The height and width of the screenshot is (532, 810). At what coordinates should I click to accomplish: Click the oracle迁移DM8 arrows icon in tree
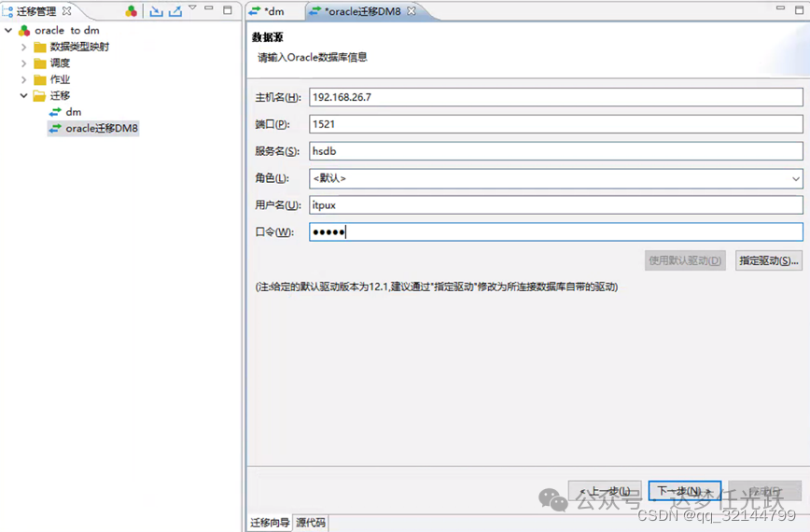pyautogui.click(x=55, y=128)
